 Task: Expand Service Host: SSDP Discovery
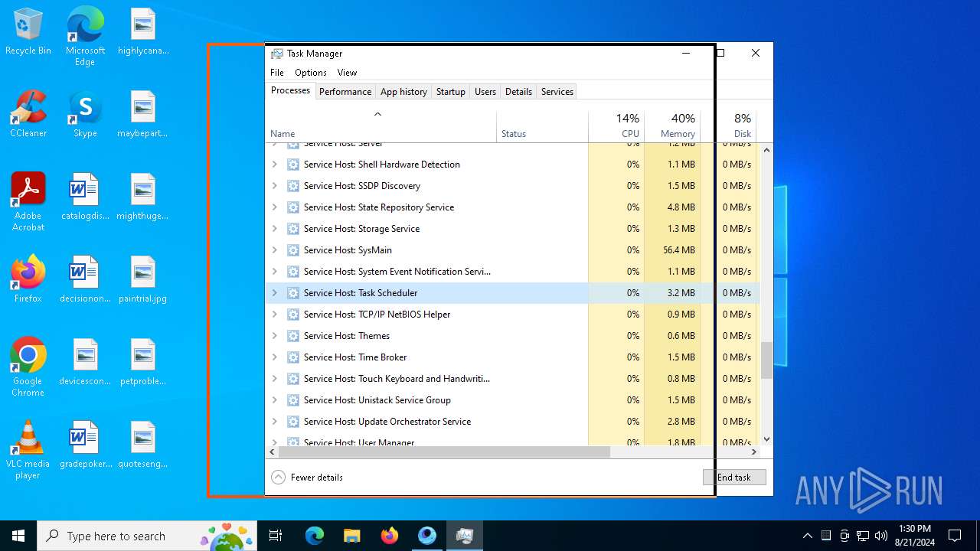pyautogui.click(x=275, y=186)
